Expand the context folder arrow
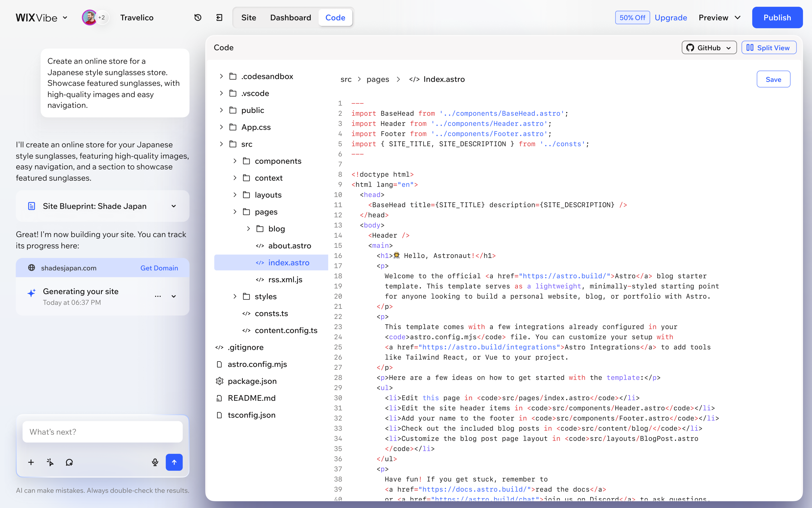The height and width of the screenshot is (508, 812). tap(235, 178)
